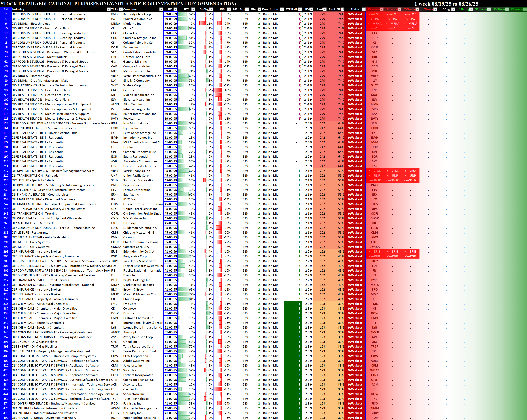Open the Industry column filter dropdown
Viewport: 527px width, 420px height.
coord(109,9)
